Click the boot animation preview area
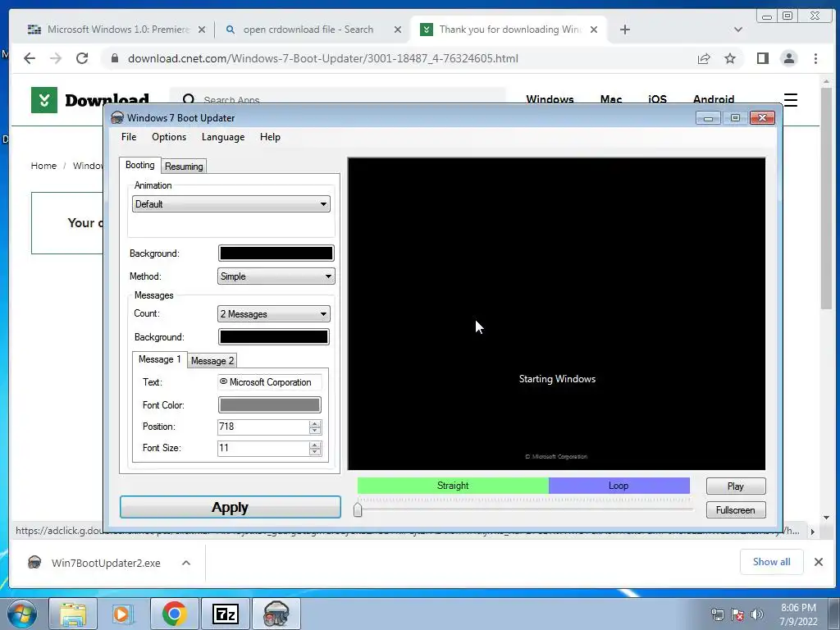Image resolution: width=840 pixels, height=630 pixels. 557,313
